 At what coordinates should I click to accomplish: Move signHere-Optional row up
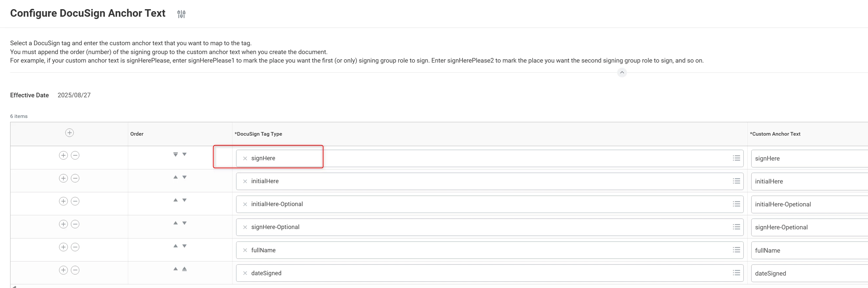click(x=175, y=223)
